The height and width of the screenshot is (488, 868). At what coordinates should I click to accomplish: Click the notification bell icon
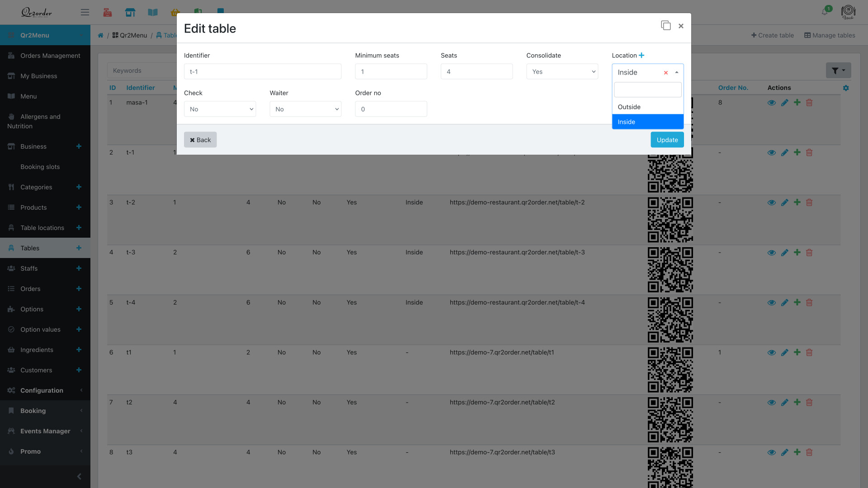pos(825,12)
